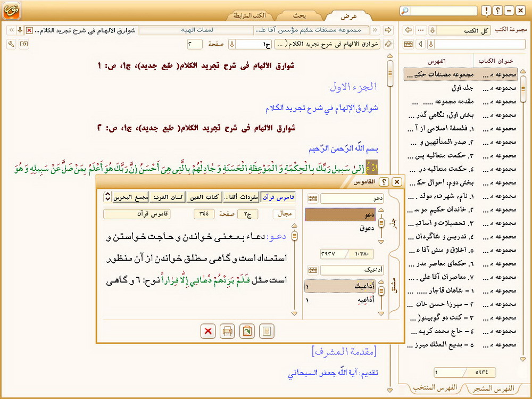Open the dropdown arrow below the book group field
The width and height of the screenshot is (532, 399).
coord(431,44)
